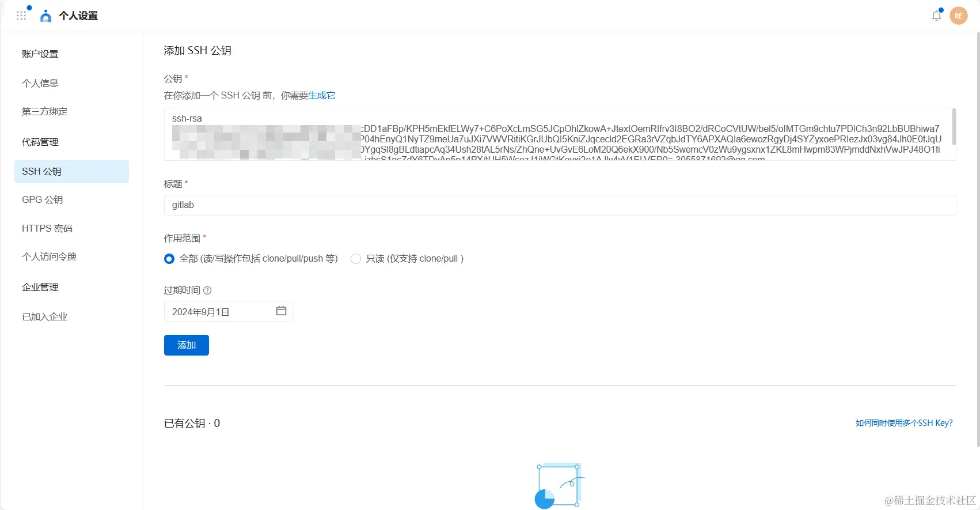
Task: Click the 个人设置 header title
Action: [78, 16]
